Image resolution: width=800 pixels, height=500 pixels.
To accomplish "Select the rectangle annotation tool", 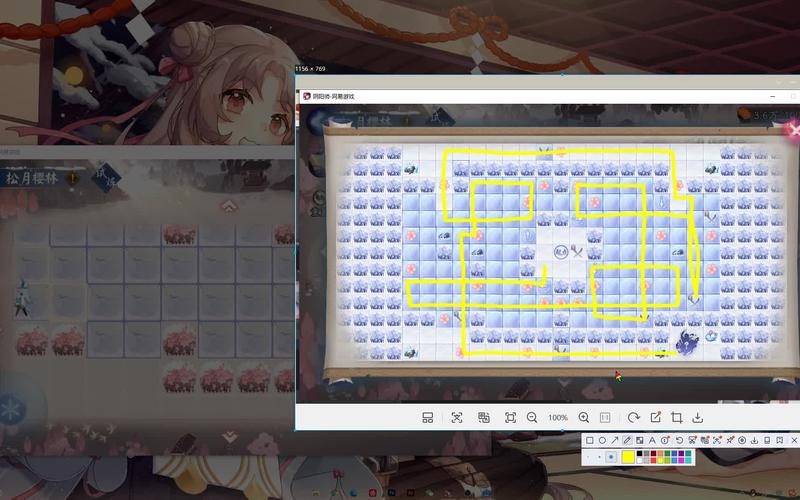I will pyautogui.click(x=589, y=440).
